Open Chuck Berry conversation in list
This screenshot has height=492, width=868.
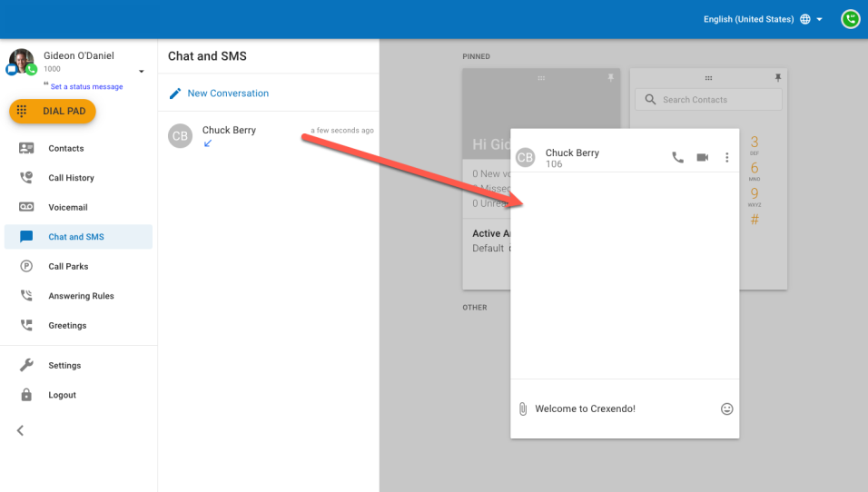click(269, 136)
